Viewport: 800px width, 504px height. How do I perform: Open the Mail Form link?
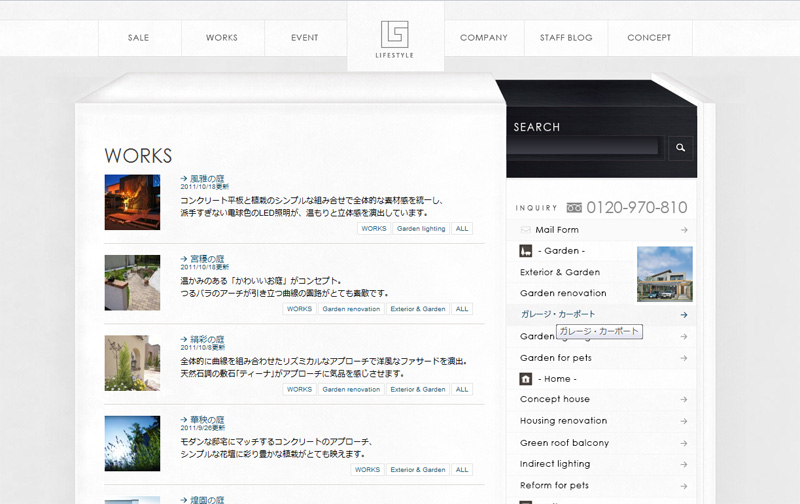pos(557,230)
